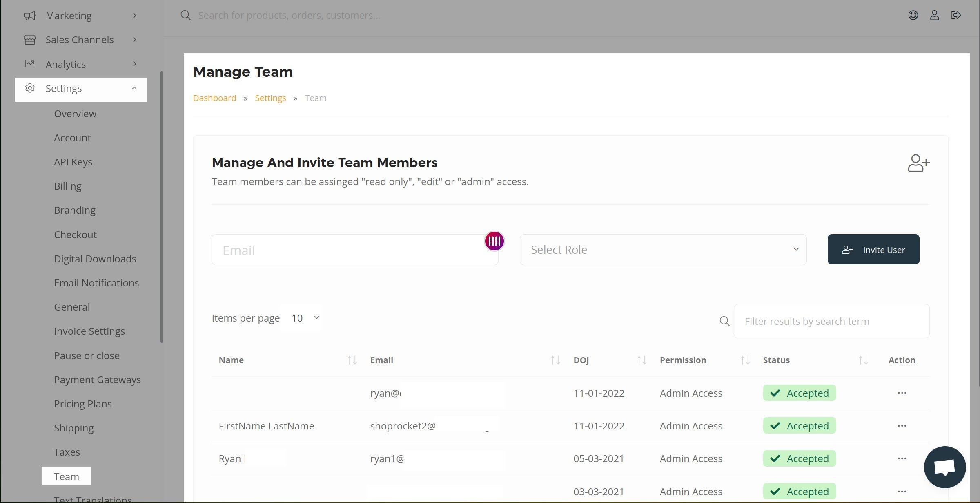Screen dimensions: 980x503
Task: Sort table by Email column
Action: [555, 360]
